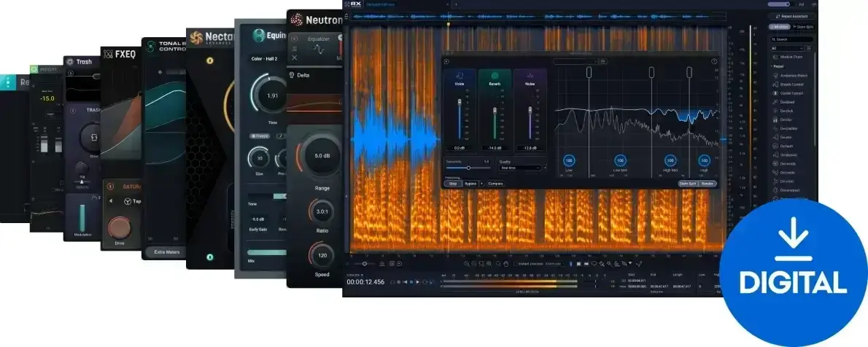Screen dimensions: 868x347
Task: Open the De-plosive module in RX
Action: pos(784,155)
